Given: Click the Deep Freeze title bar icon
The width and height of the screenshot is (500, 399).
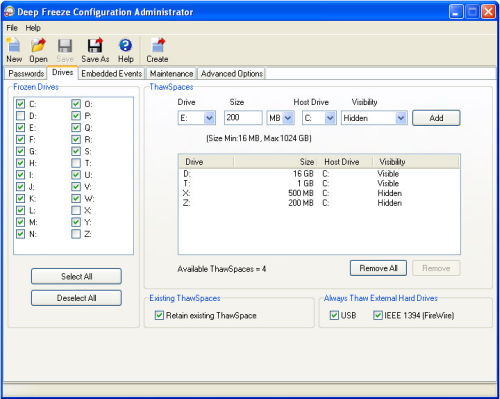Looking at the screenshot, I should (x=9, y=12).
